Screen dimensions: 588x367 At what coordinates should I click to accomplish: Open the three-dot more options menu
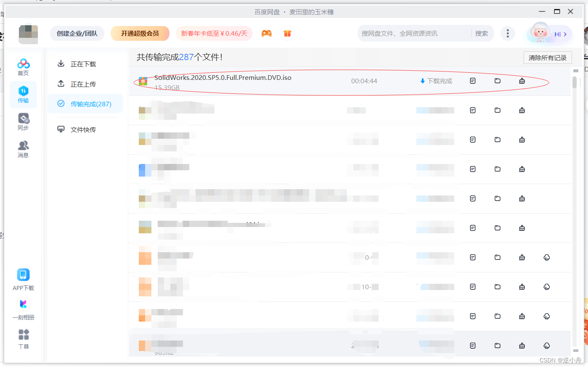(508, 34)
